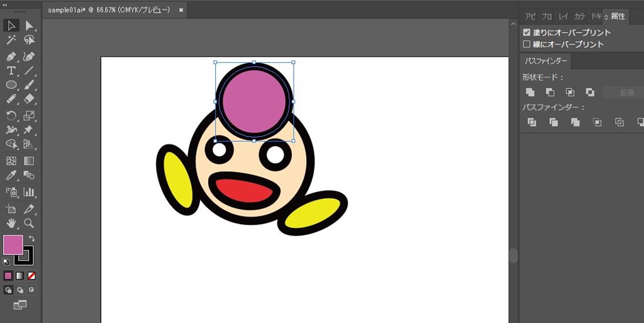644x323 pixels.
Task: Close the sample01.ai document tab
Action: [x=181, y=10]
